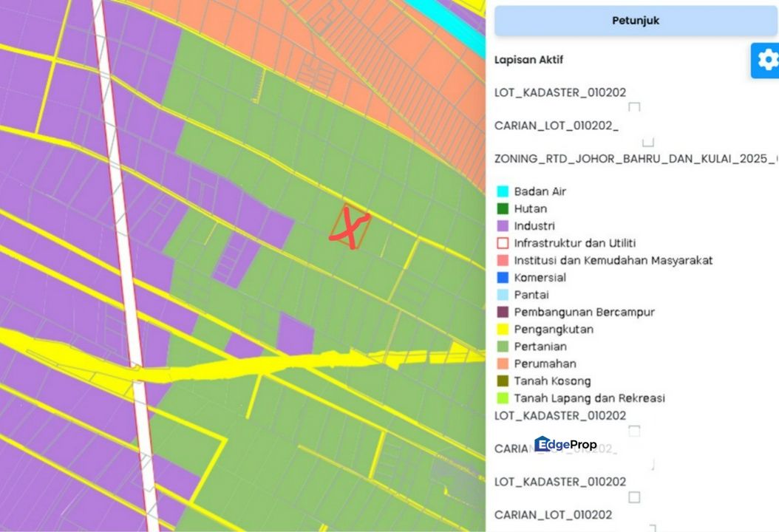This screenshot has width=779, height=532.
Task: Open the blue gear settings icon
Action: (769, 58)
